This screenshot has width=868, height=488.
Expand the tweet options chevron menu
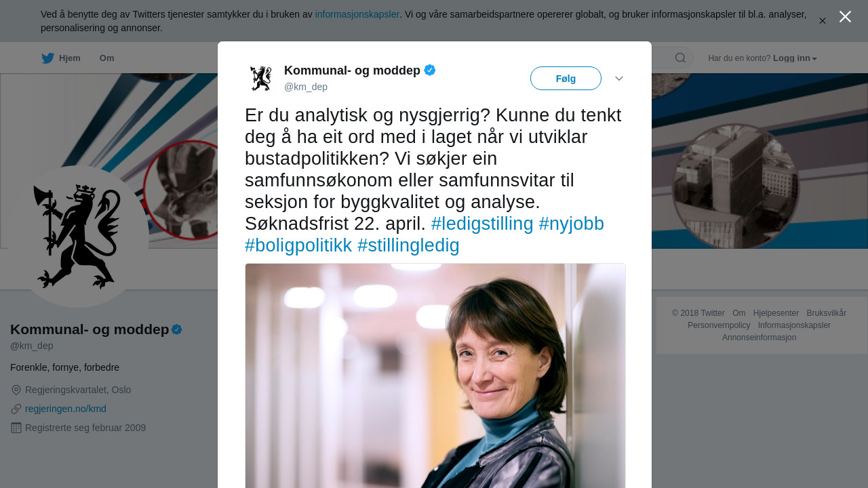pyautogui.click(x=619, y=79)
